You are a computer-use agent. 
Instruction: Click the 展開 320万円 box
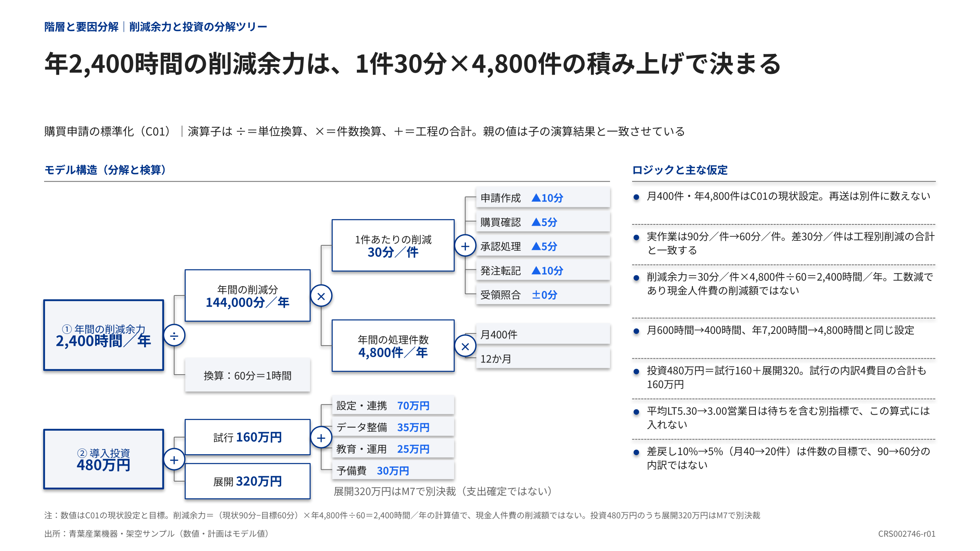(247, 481)
